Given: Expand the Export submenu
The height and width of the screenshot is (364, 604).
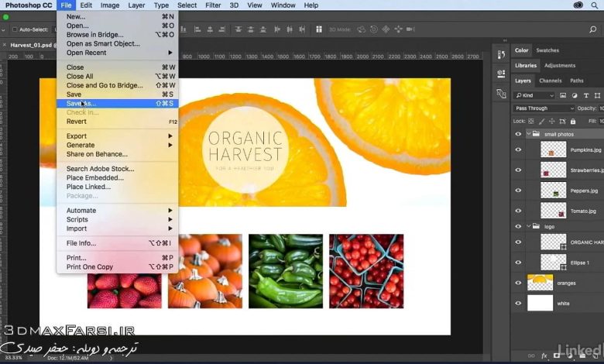Looking at the screenshot, I should 118,136.
